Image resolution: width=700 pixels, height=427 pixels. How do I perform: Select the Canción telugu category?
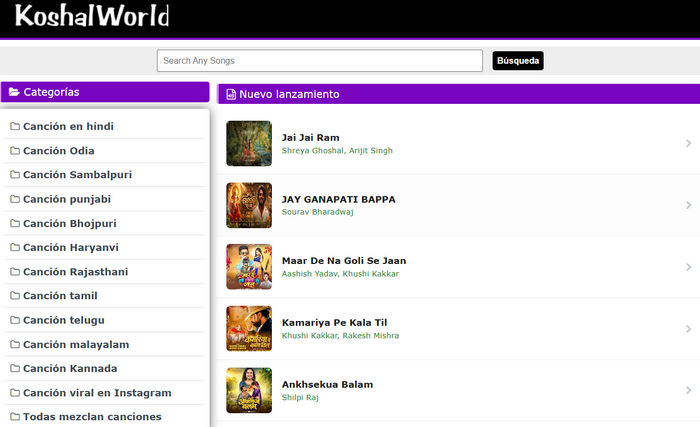(64, 320)
